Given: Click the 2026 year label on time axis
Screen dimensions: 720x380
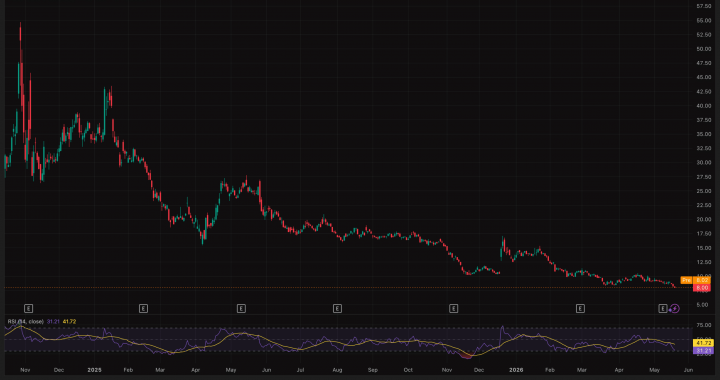Looking at the screenshot, I should point(517,369).
